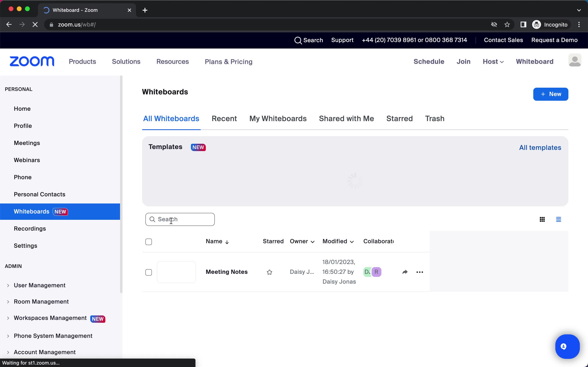Click the search input field
This screenshot has height=367, width=588.
(x=180, y=219)
